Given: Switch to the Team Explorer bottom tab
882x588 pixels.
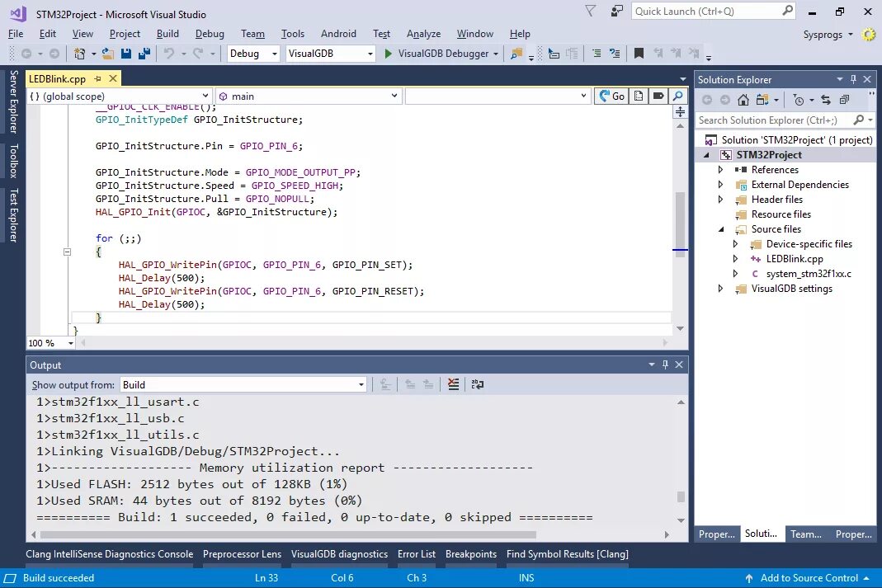Looking at the screenshot, I should click(x=805, y=534).
